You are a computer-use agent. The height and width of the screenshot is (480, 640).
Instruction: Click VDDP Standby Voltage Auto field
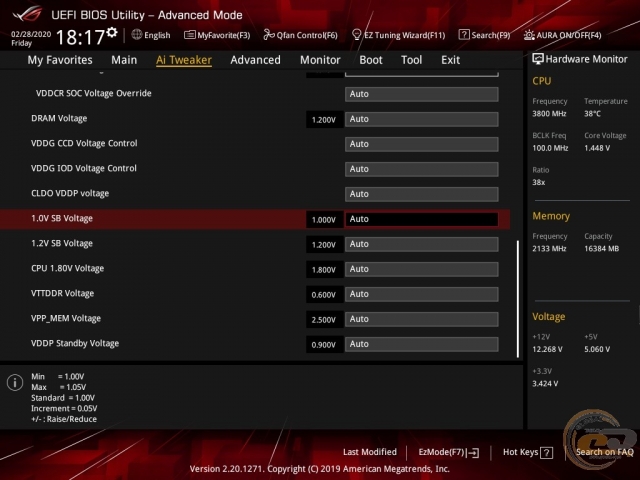tap(422, 344)
